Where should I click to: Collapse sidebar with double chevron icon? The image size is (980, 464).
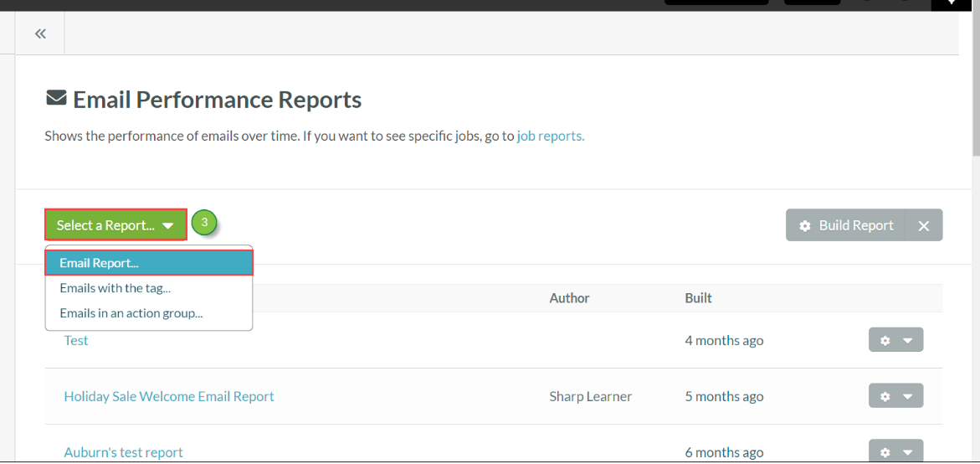(41, 34)
